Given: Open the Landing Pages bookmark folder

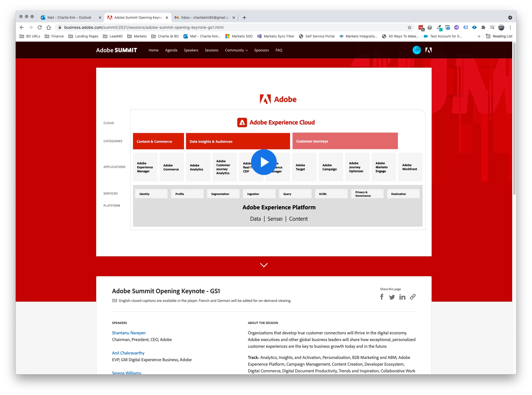Looking at the screenshot, I should tap(83, 36).
